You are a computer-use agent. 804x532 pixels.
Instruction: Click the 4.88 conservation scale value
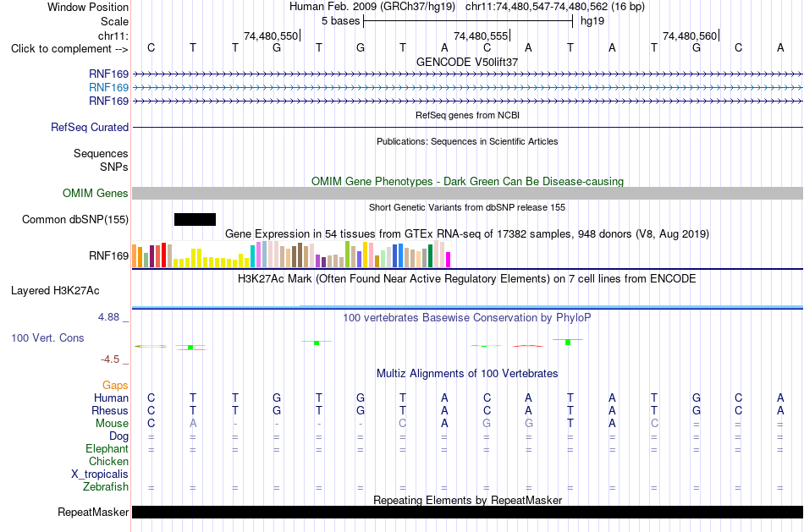(x=108, y=317)
